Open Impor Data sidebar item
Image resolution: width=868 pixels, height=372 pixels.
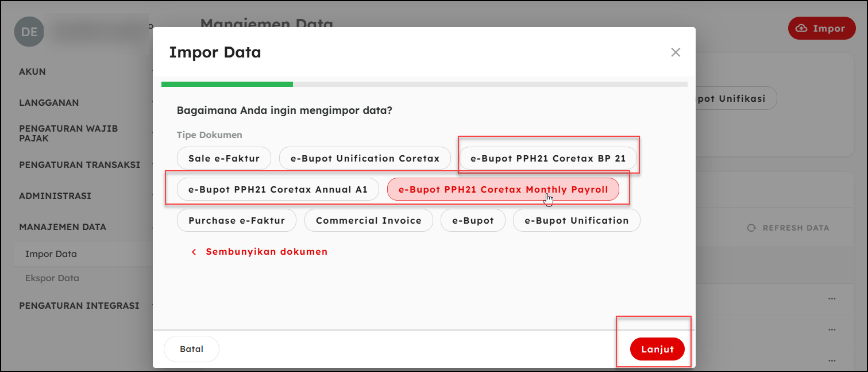tap(51, 254)
